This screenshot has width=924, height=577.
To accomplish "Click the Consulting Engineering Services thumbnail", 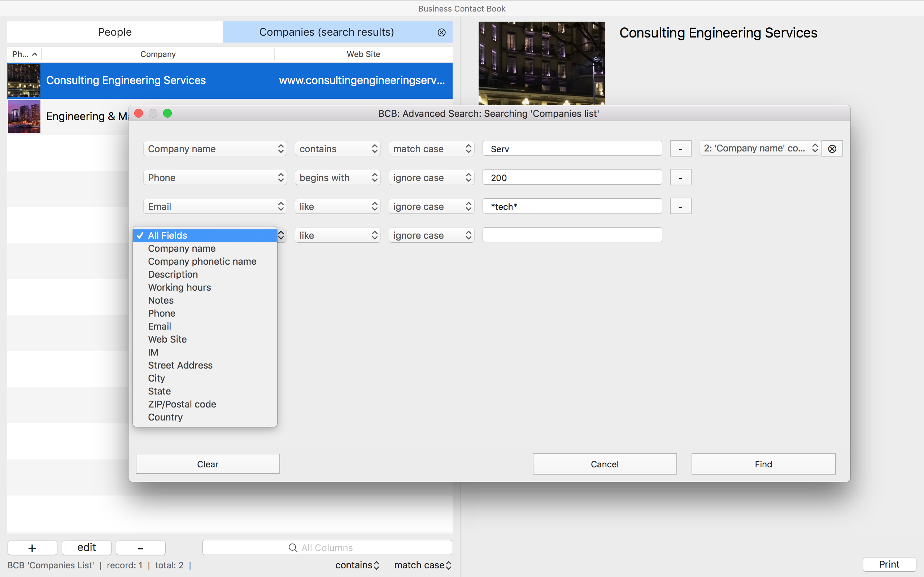I will [x=24, y=80].
